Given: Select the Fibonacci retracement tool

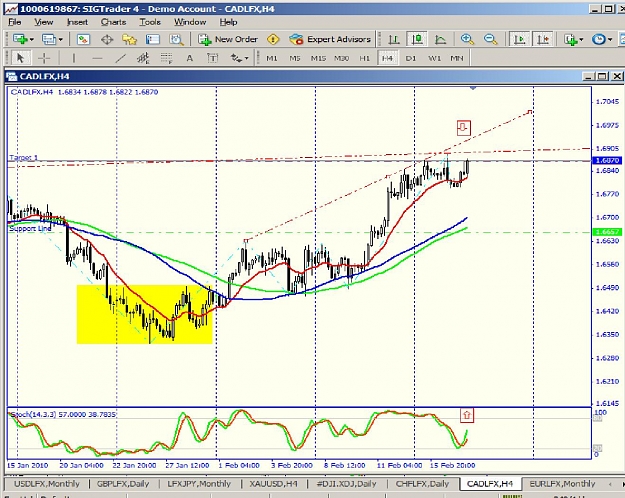Looking at the screenshot, I should (166, 58).
